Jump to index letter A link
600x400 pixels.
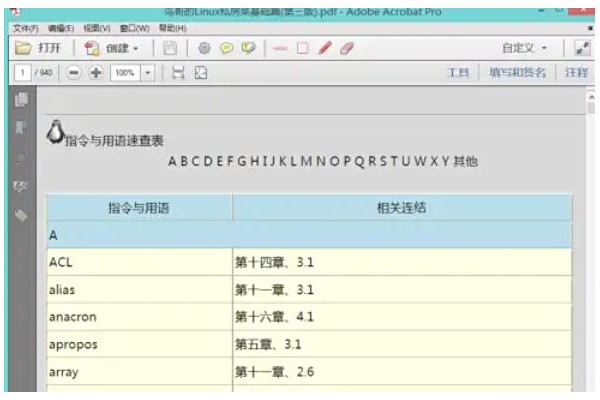(x=172, y=161)
